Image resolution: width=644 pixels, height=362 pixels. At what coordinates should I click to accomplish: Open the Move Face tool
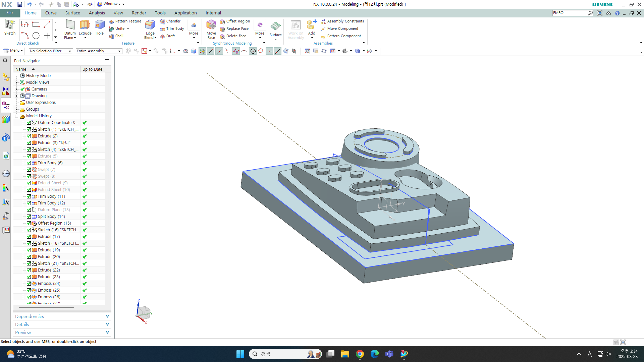(211, 25)
